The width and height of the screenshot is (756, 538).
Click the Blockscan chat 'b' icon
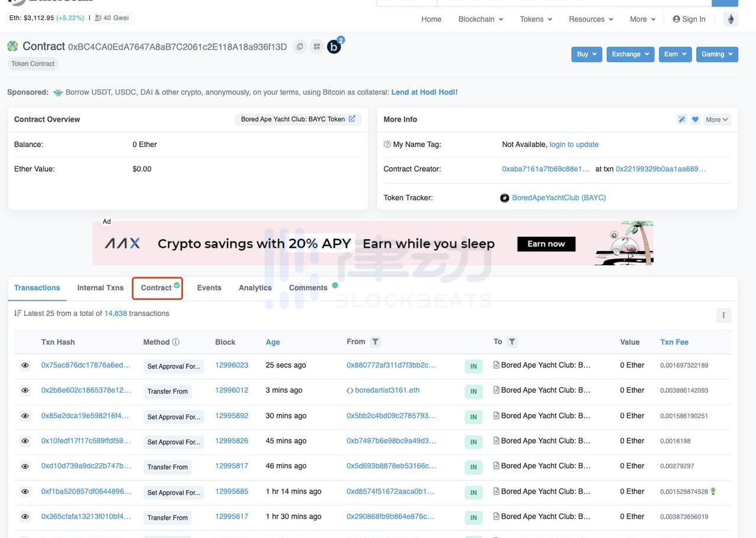coord(334,47)
